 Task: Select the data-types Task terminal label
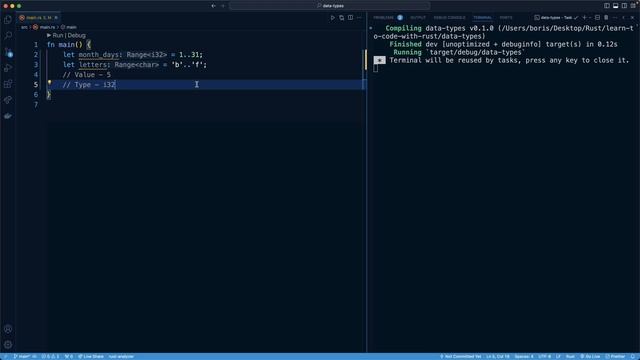[556, 18]
